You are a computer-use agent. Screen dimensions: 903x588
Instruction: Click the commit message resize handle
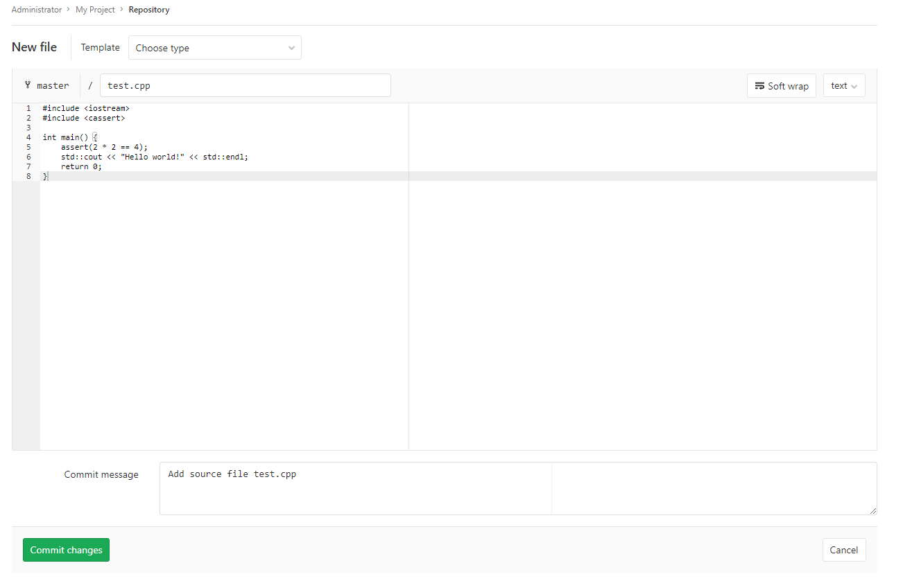pyautogui.click(x=872, y=511)
